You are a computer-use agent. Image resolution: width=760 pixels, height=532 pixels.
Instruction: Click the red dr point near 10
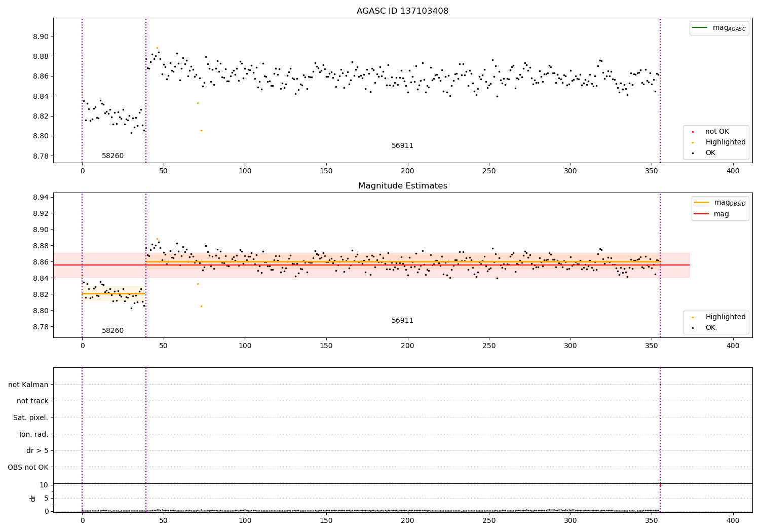tap(660, 486)
